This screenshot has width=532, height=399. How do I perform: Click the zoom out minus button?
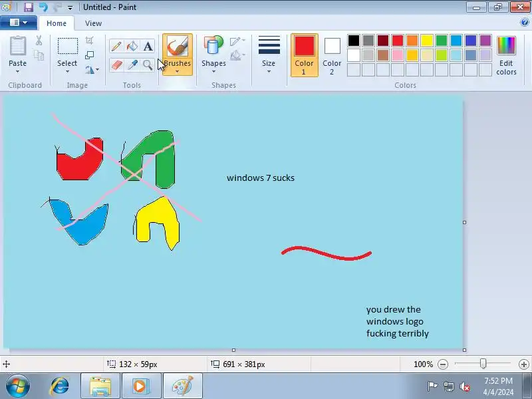click(x=443, y=364)
